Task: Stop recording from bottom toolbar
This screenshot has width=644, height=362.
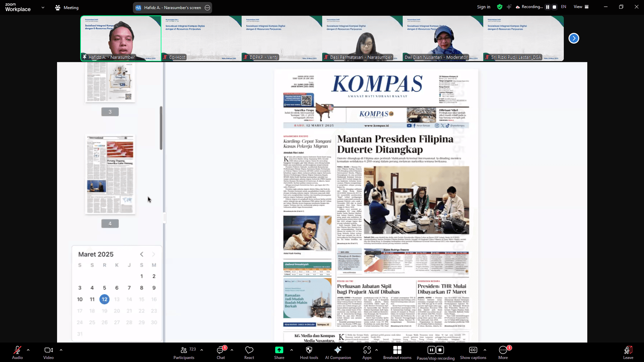Action: [x=440, y=350]
